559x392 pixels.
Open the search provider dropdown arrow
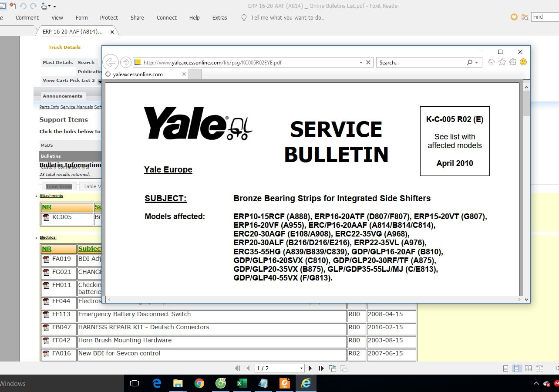tap(477, 63)
